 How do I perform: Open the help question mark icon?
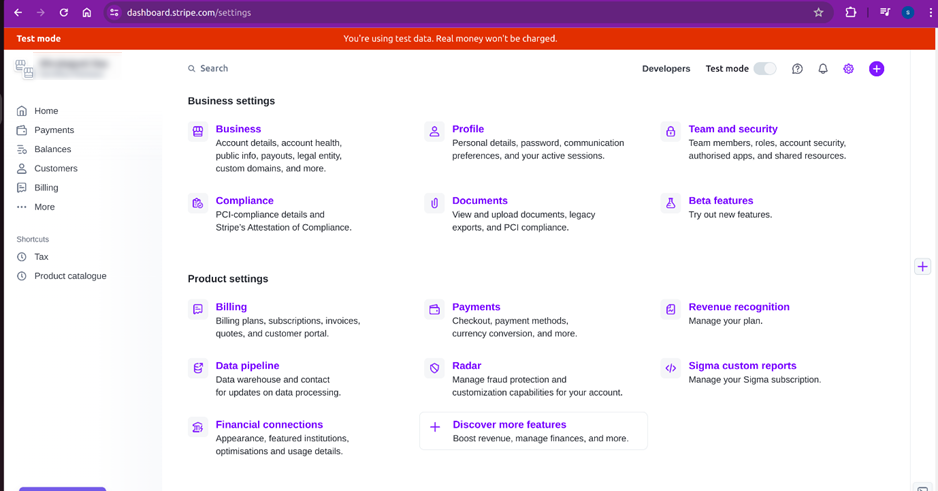pos(797,69)
